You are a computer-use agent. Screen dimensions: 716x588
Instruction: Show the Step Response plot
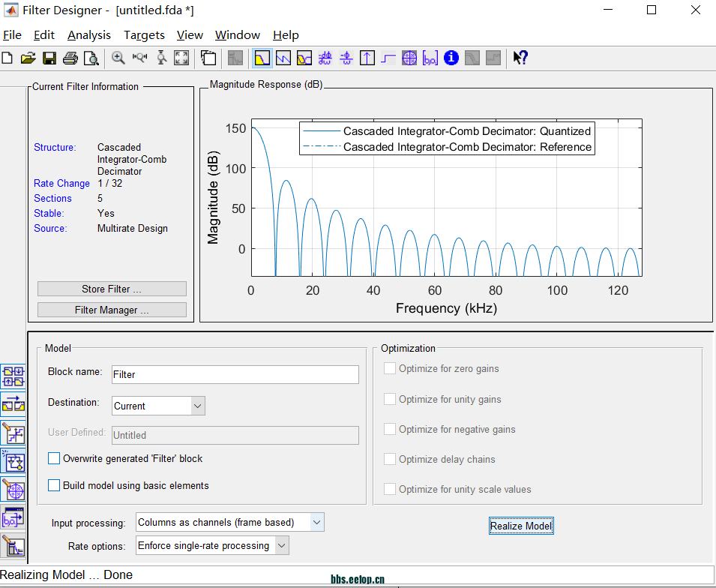click(x=388, y=58)
